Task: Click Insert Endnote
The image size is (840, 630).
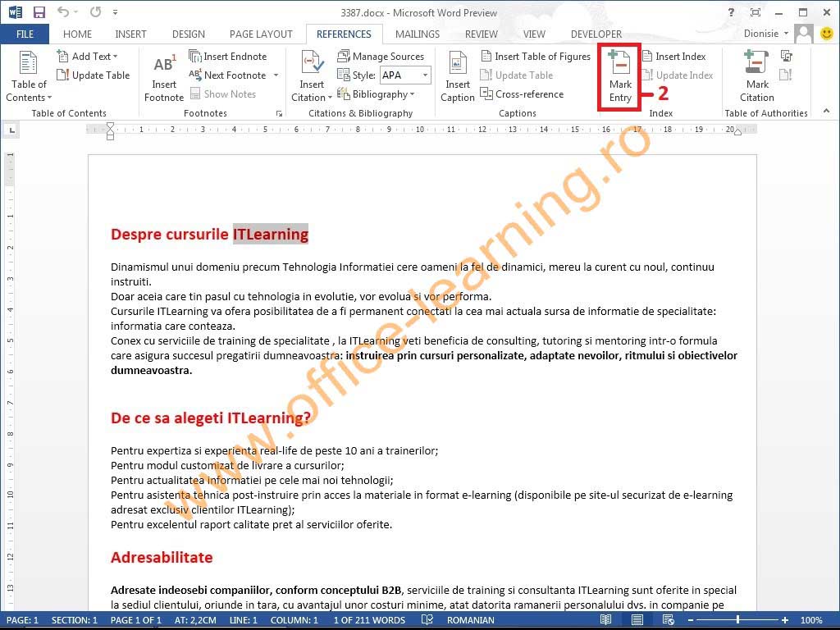Action: (x=228, y=57)
